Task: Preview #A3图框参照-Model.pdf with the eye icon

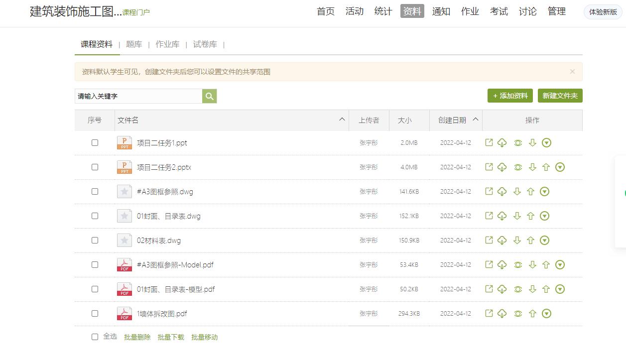Action: (x=518, y=265)
